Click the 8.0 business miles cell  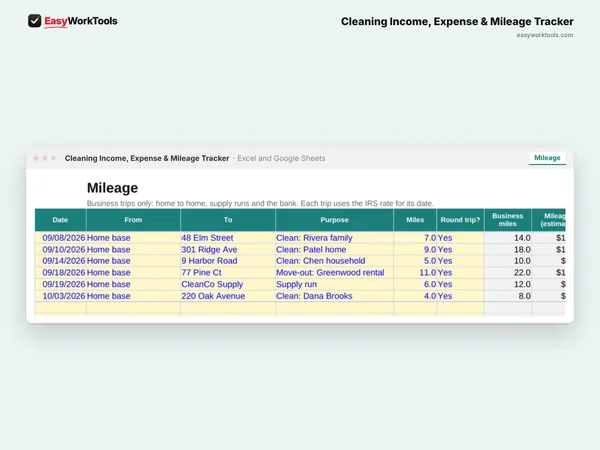508,296
